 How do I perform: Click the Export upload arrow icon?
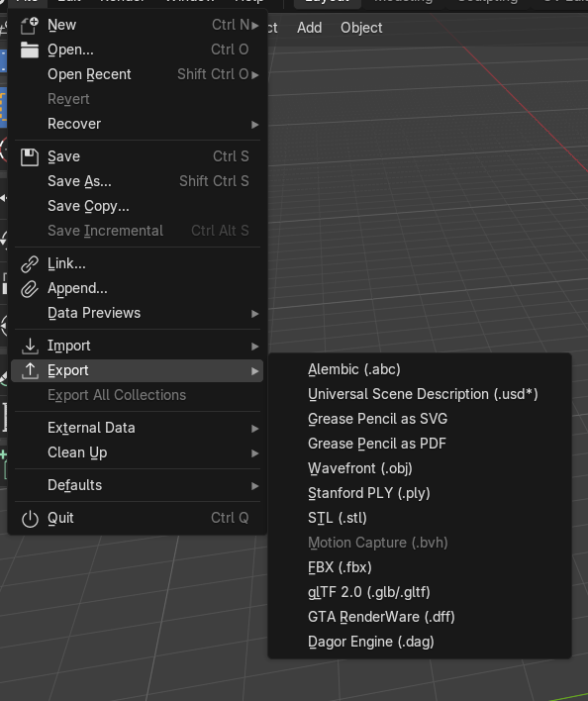(x=30, y=370)
